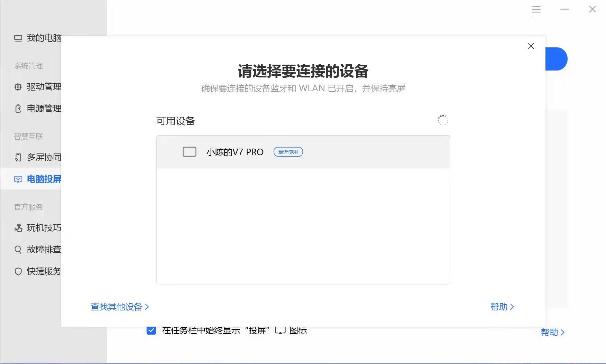Screen dimensions: 606x364
Task: Open 多屏协同 in the sidebar
Action: [x=37, y=157]
